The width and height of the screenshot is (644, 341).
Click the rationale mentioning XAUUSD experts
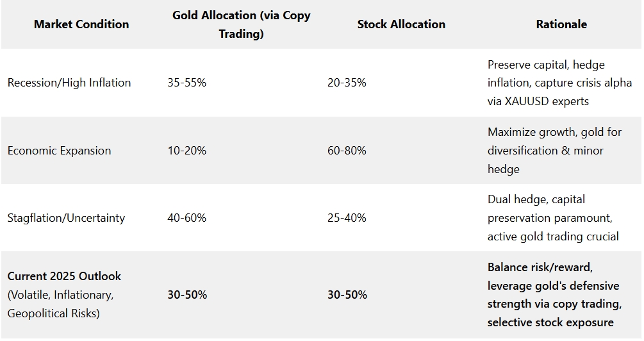(550, 83)
